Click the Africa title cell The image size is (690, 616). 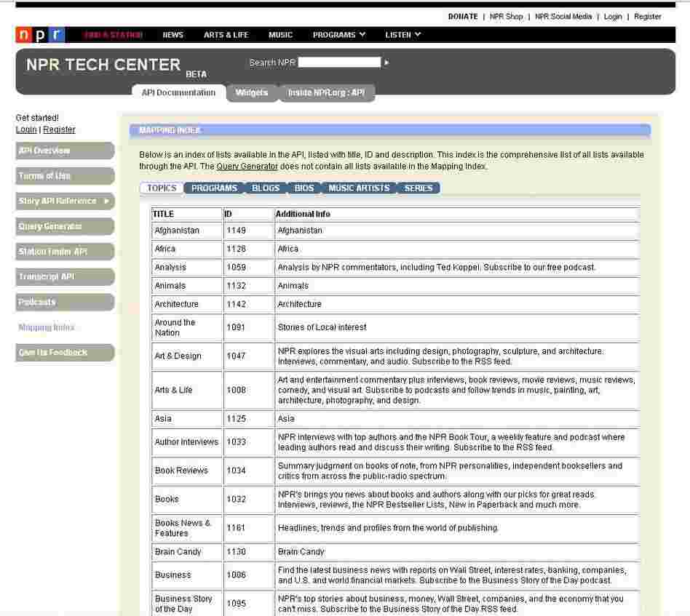pyautogui.click(x=187, y=249)
